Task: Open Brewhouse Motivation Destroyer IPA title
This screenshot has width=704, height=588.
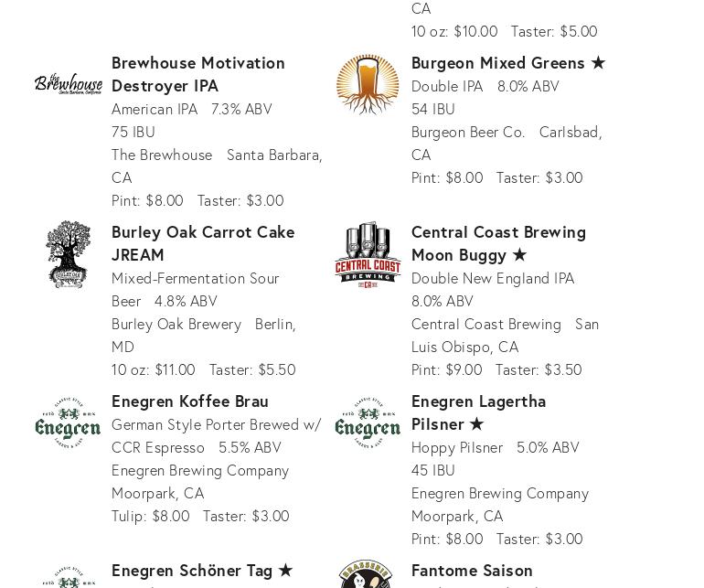Action: pos(198,73)
